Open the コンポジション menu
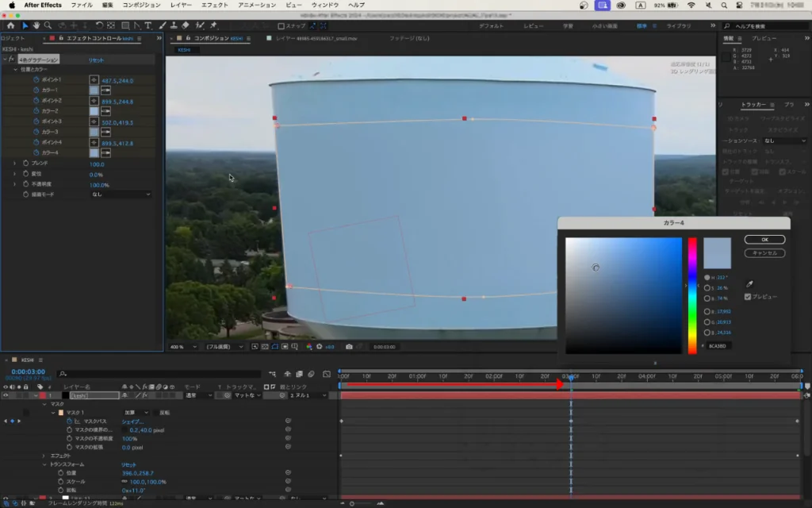This screenshot has width=812, height=508. click(x=141, y=6)
